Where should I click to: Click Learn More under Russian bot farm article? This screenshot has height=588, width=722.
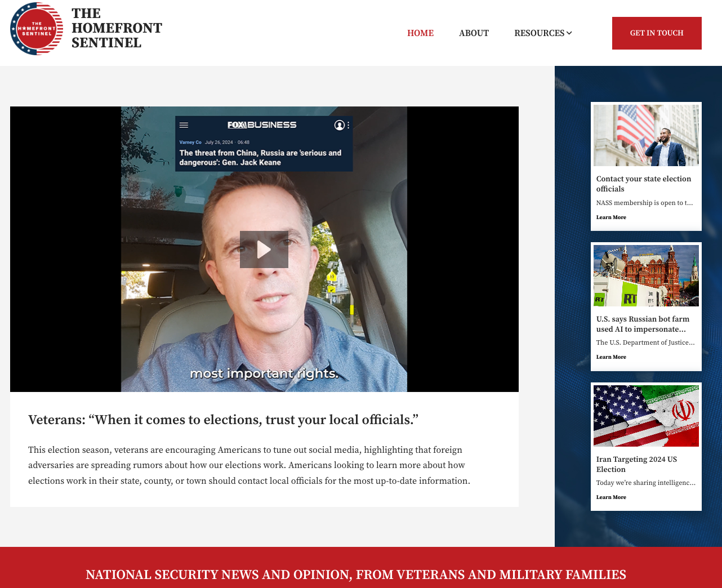[611, 357]
